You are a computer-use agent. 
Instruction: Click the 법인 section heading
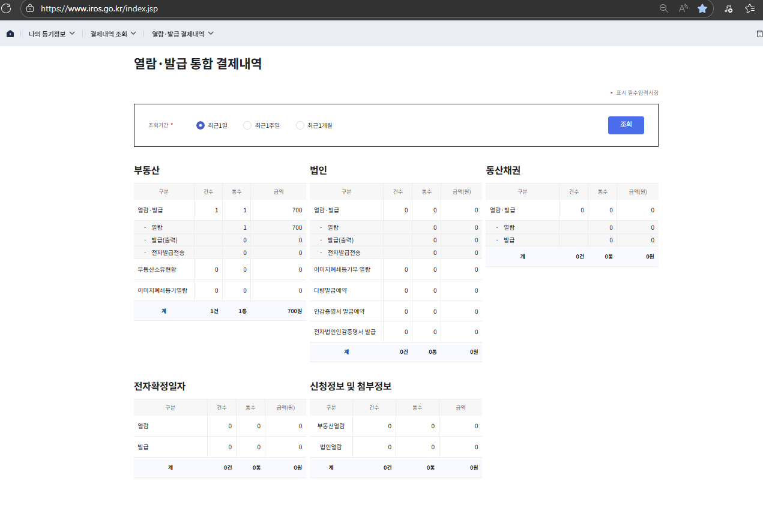318,170
